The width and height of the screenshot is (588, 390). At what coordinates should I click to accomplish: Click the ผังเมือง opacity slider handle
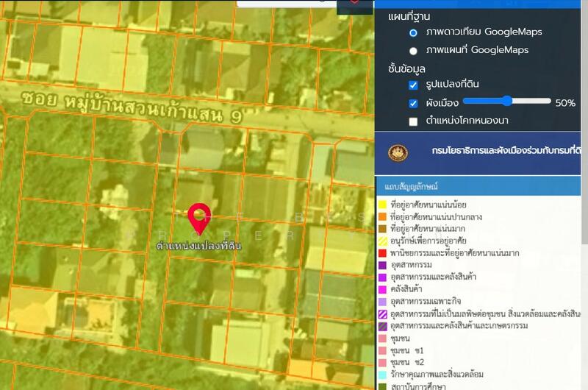(x=507, y=101)
